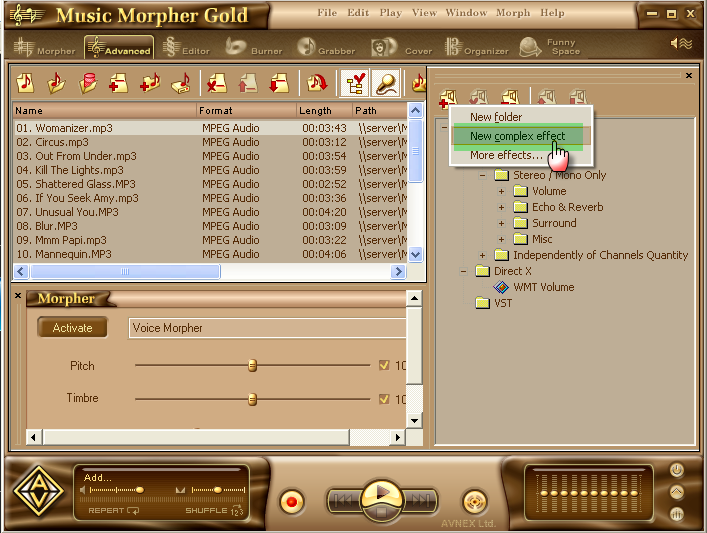Click the new playlist icon with music note
The height and width of the screenshot is (533, 707).
point(25,83)
